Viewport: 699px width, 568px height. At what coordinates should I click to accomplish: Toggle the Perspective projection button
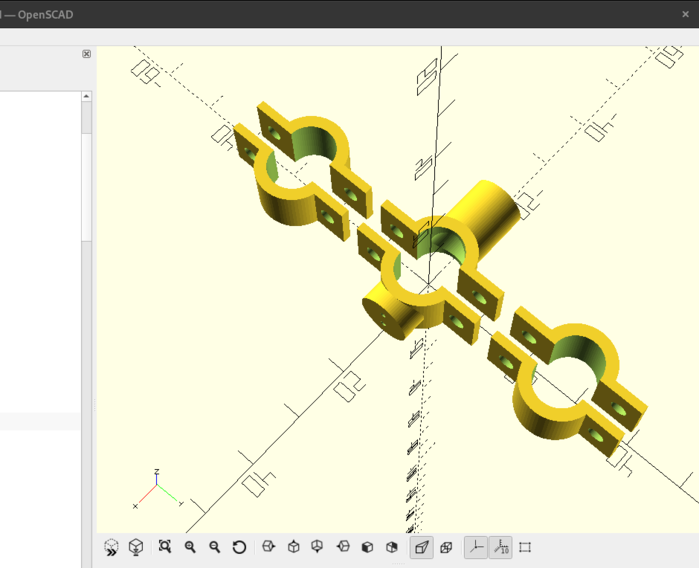[422, 547]
